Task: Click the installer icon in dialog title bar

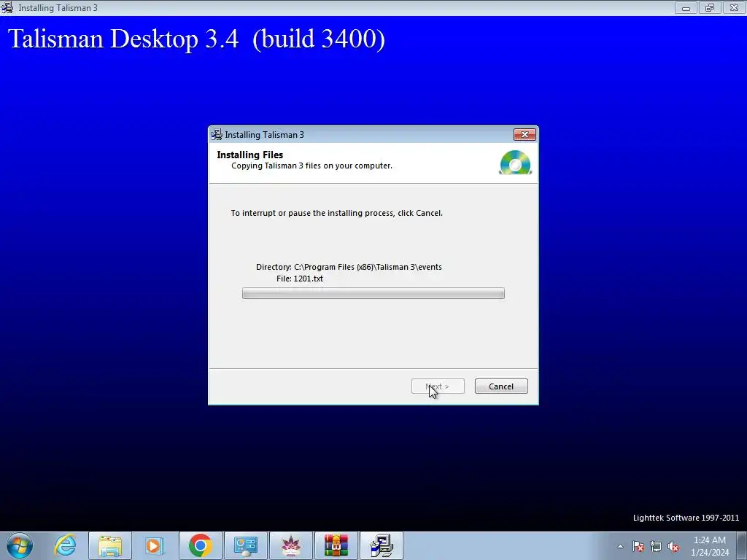Action: tap(217, 135)
